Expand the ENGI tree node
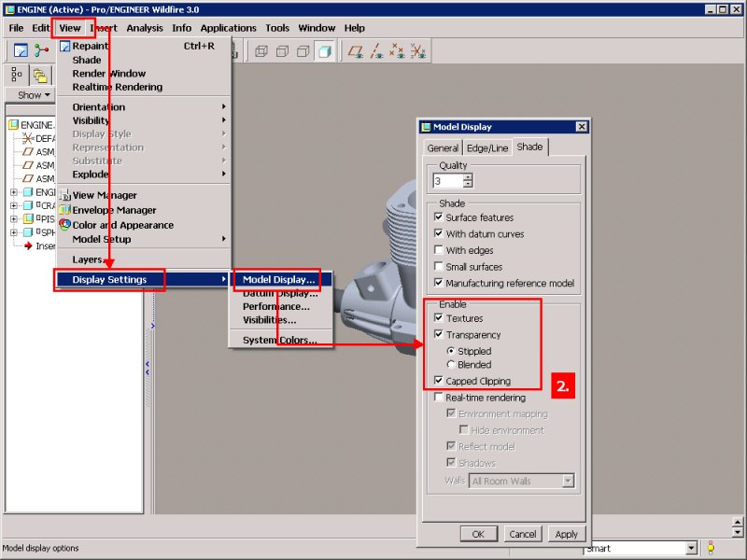 click(14, 192)
